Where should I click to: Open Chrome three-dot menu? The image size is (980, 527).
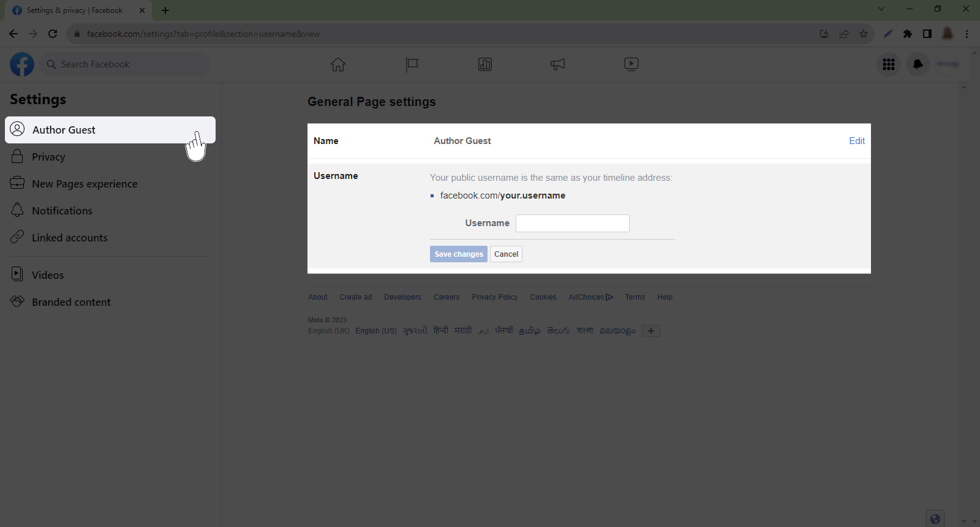coord(967,34)
